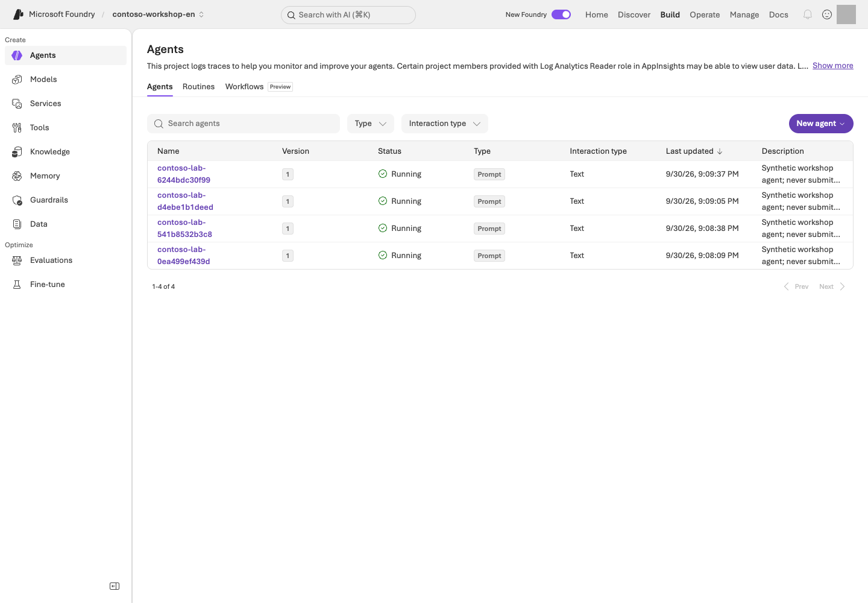Viewport: 868px width, 603px height.
Task: Click the Fine-tune flask icon
Action: [17, 285]
